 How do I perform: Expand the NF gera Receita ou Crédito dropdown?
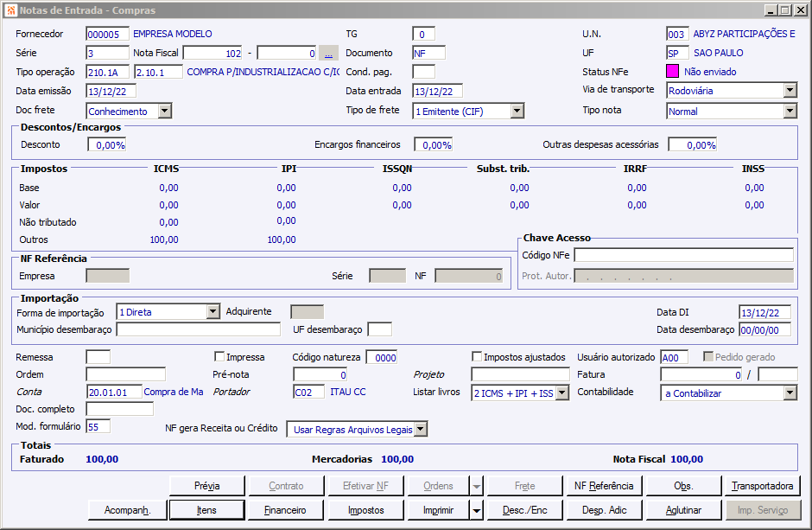click(x=420, y=430)
